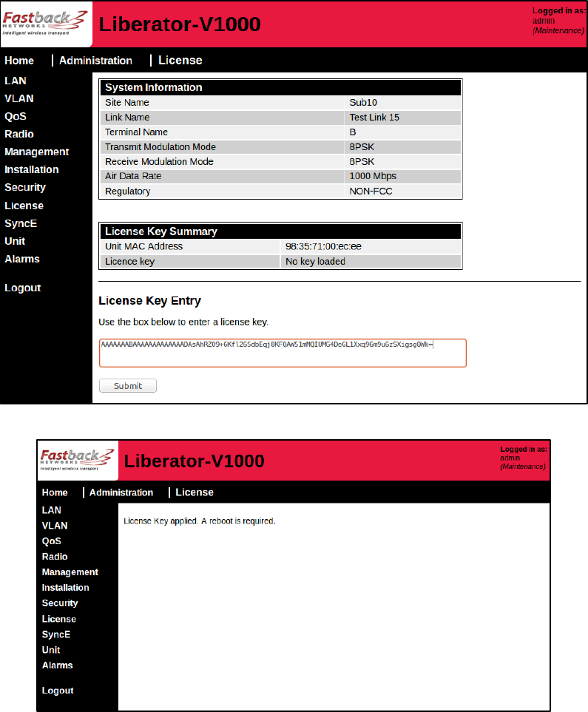Click the Unit MAC Address value 98:35:71:00:ec:ee

click(323, 246)
